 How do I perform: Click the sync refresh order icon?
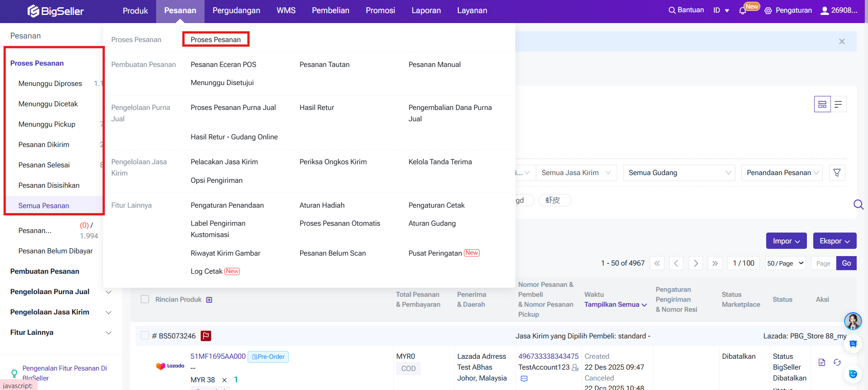click(837, 362)
